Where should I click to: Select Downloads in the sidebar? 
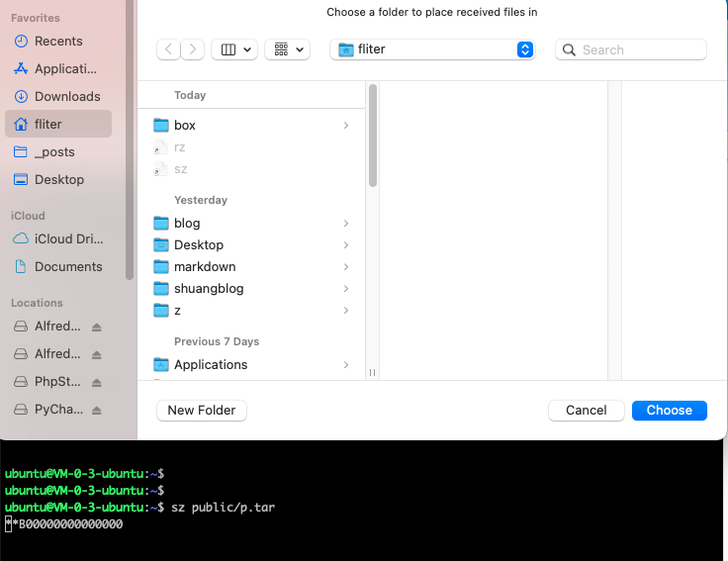67,97
